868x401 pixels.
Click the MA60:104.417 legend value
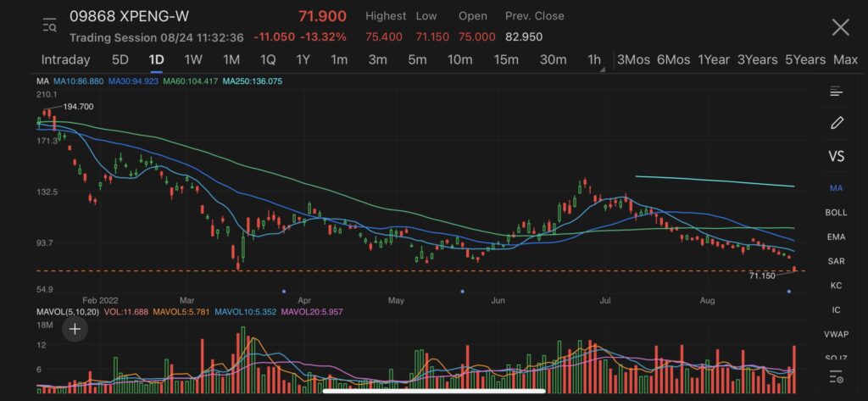[x=191, y=81]
